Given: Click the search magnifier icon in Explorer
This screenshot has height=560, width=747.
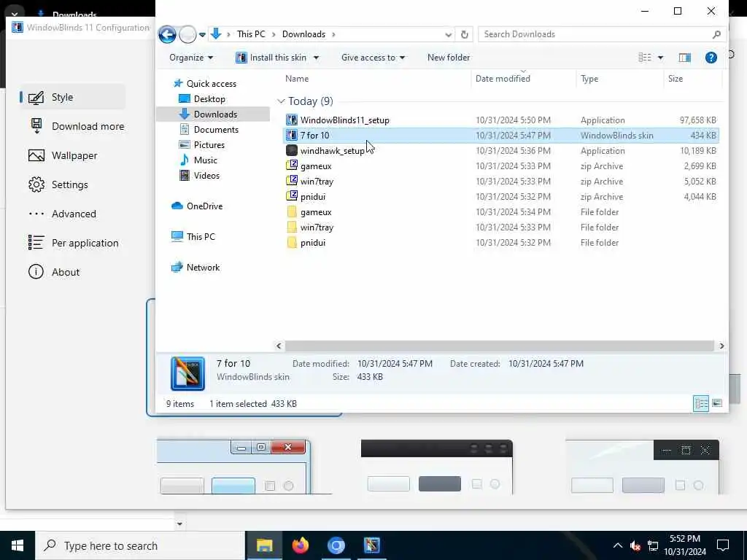Looking at the screenshot, I should click(716, 34).
